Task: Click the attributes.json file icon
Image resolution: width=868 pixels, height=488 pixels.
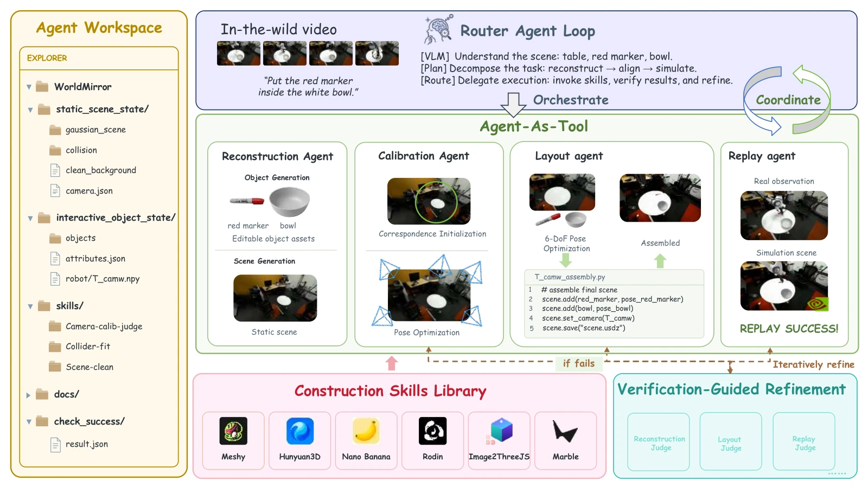Action: (x=55, y=259)
